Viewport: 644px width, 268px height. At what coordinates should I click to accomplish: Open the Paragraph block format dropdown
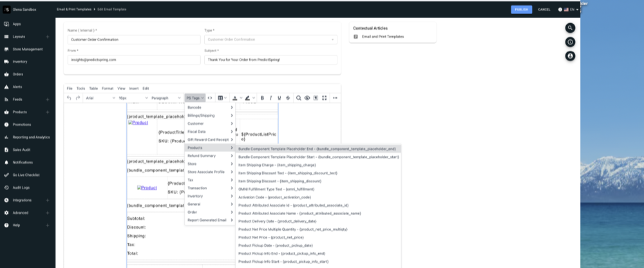166,98
